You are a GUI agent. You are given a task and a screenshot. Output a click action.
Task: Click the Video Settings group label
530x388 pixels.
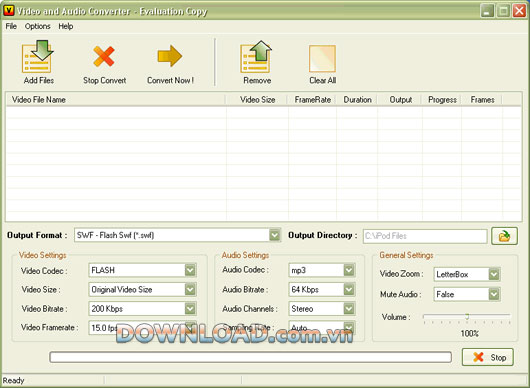pos(43,255)
